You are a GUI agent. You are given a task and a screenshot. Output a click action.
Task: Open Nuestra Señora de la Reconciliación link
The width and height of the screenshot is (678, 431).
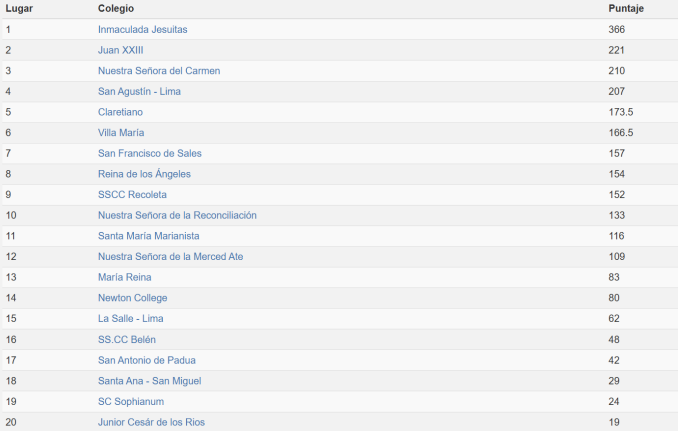[x=177, y=215]
